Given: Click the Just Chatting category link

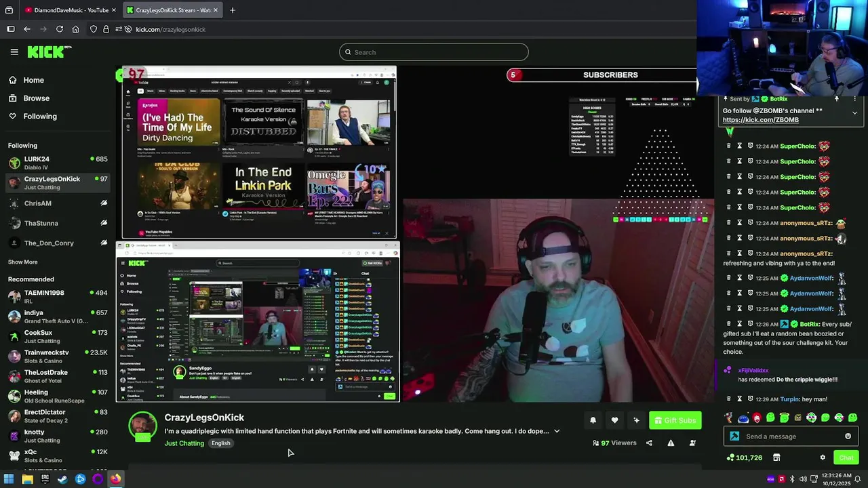Looking at the screenshot, I should (184, 443).
